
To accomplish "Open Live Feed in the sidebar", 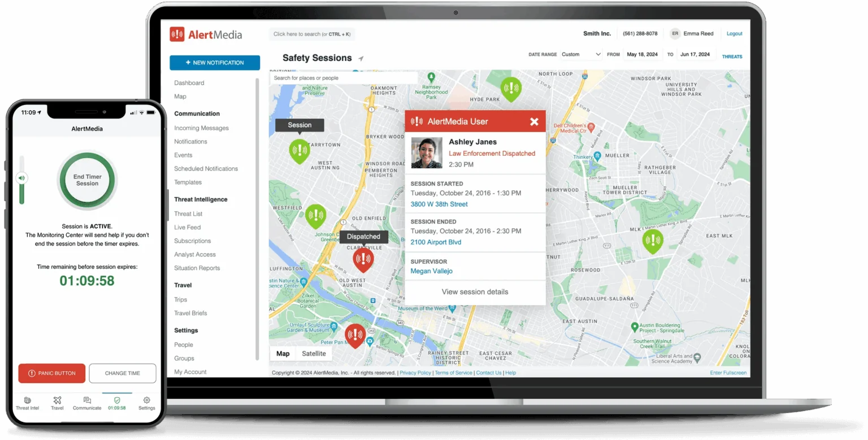I will (x=188, y=228).
